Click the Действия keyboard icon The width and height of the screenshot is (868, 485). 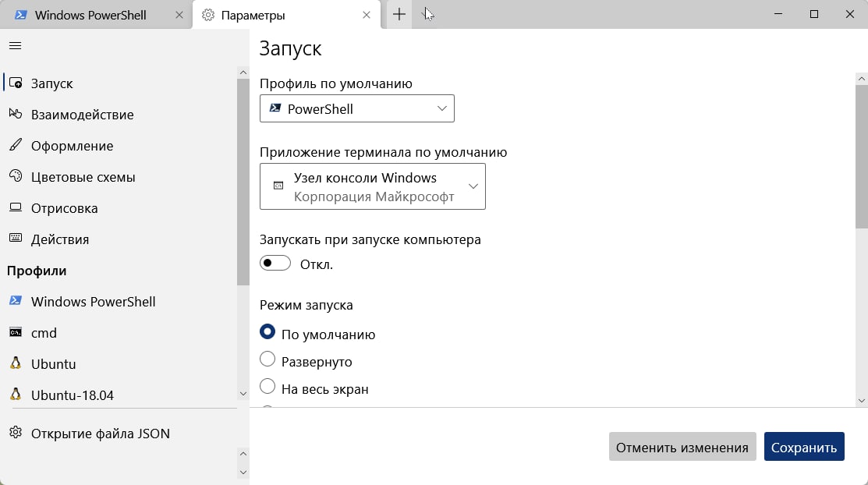pos(16,239)
